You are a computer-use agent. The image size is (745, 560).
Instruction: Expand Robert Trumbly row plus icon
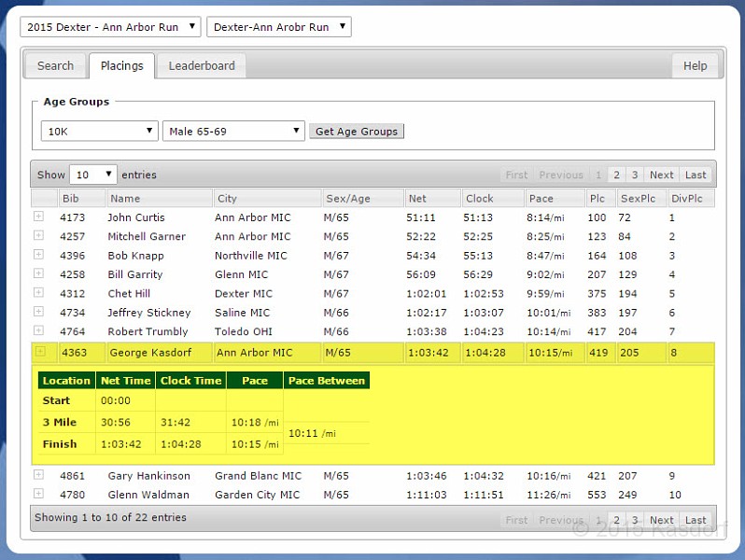pyautogui.click(x=38, y=330)
